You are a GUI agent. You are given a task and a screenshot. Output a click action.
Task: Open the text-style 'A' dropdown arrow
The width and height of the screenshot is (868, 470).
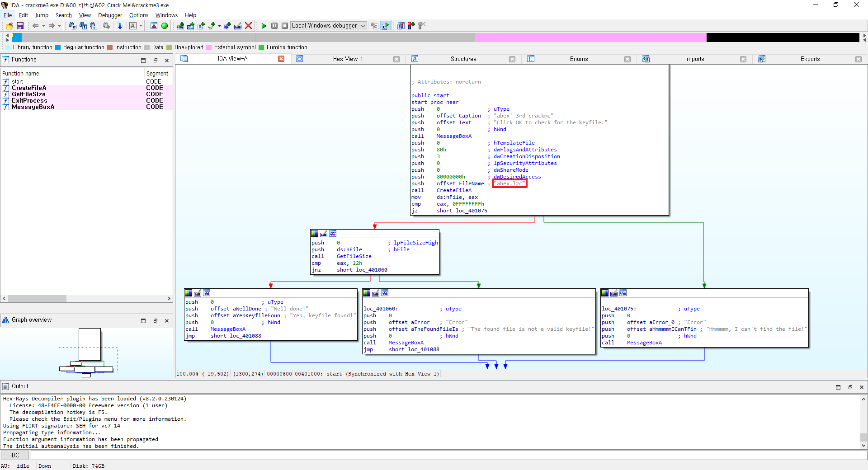point(141,26)
